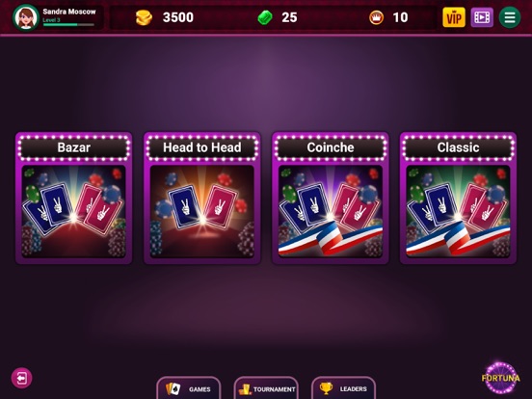Open the green hamburger menu

(510, 17)
